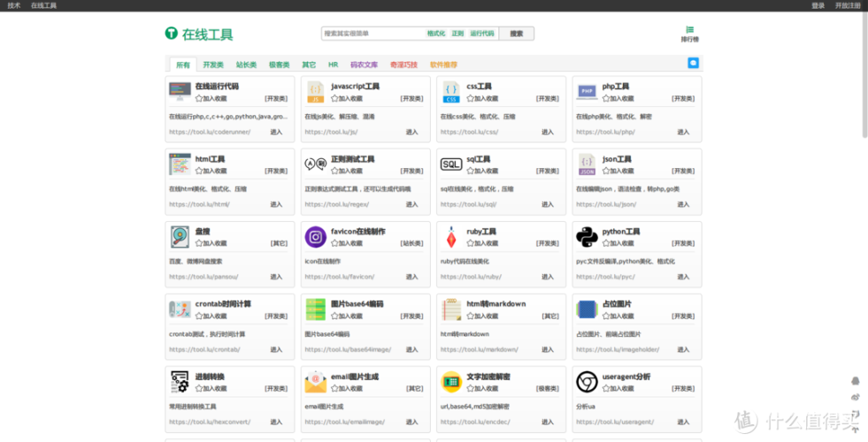Toggle 加入收藏 star for json工具
The width and height of the screenshot is (868, 442).
[x=605, y=171]
